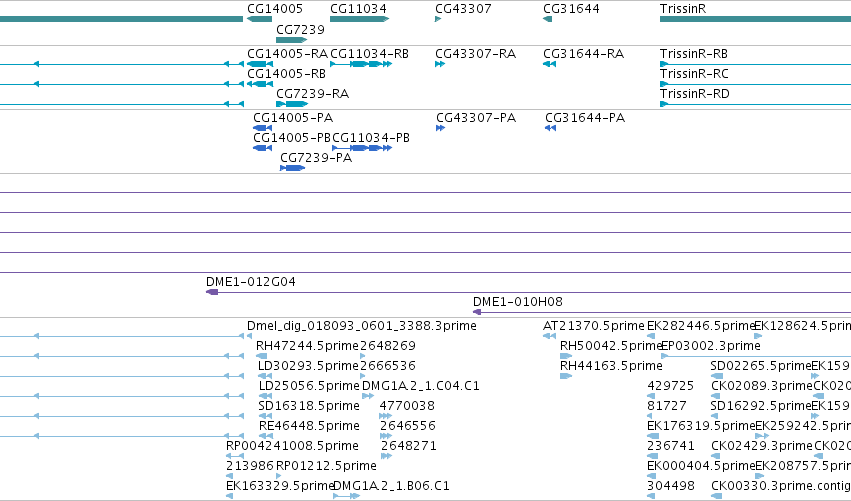The image size is (851, 501).
Task: Select the DME1-012G04 clone label
Action: 251,282
